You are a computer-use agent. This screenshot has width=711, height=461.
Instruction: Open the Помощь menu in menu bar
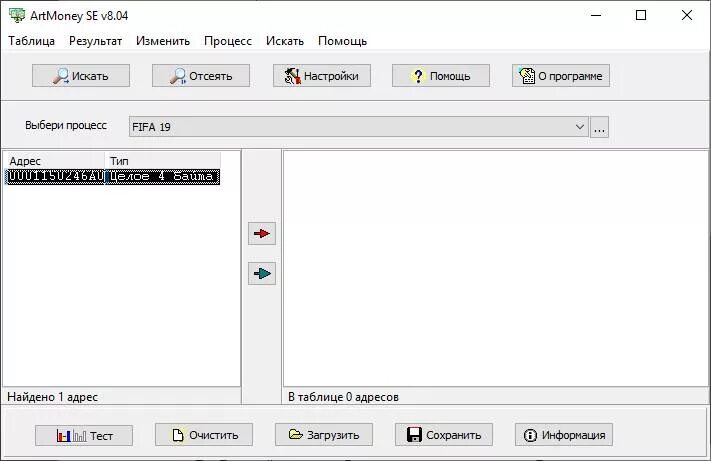(x=342, y=41)
